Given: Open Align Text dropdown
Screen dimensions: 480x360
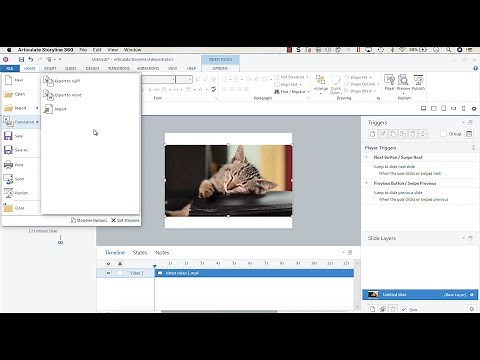Looking at the screenshot, I should (288, 84).
